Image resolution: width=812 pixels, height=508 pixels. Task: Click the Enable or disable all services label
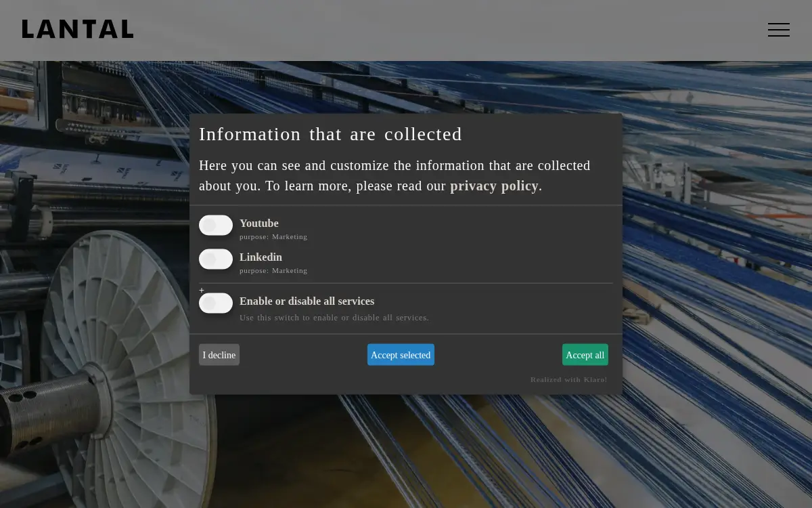point(307,301)
